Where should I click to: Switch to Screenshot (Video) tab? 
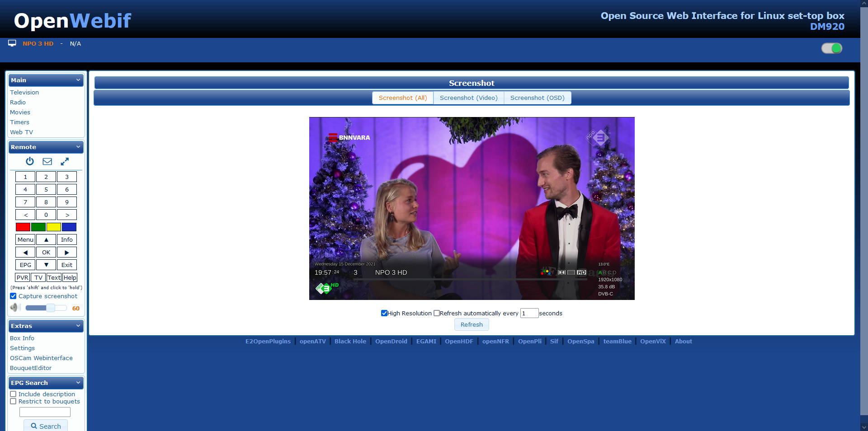[x=468, y=98]
